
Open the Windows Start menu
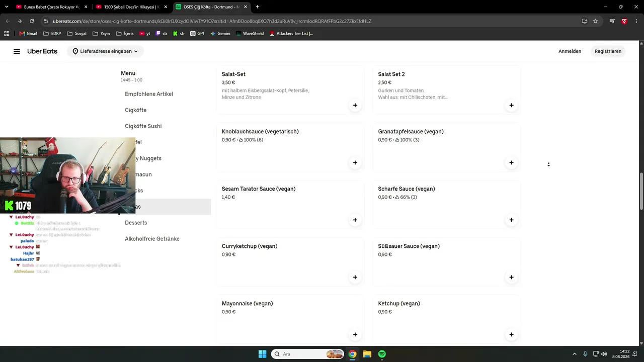tap(262, 354)
